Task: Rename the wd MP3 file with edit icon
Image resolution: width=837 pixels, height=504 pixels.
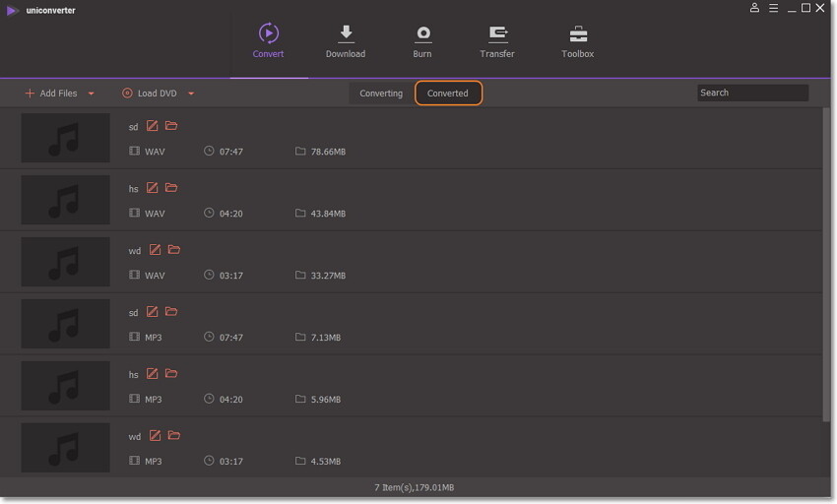Action: (155, 436)
